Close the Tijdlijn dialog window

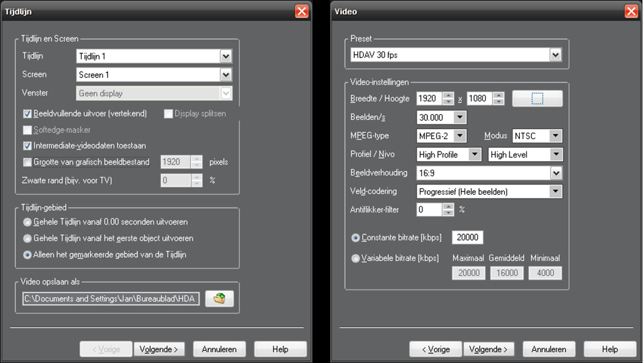pyautogui.click(x=301, y=11)
